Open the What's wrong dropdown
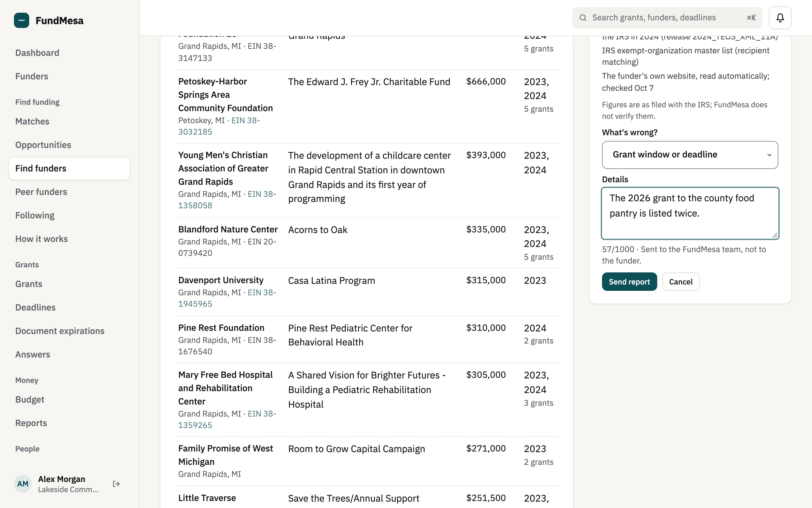812x508 pixels. coord(690,155)
